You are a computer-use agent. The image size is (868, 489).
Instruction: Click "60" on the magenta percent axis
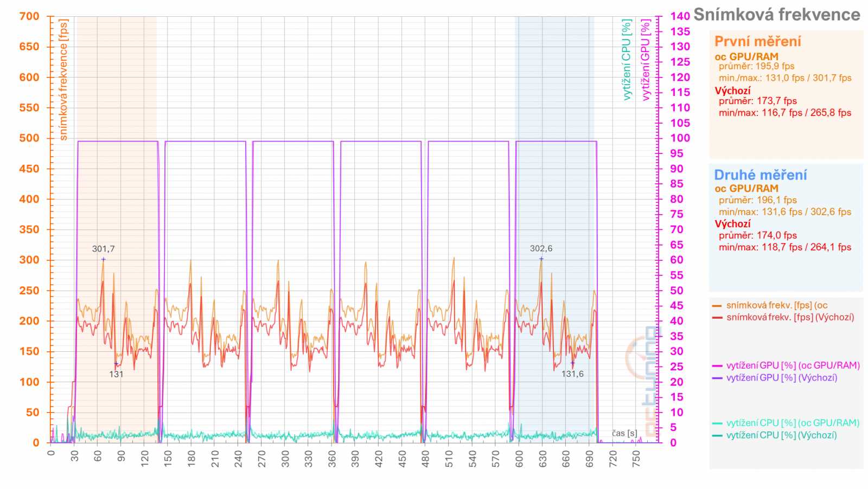[x=676, y=260]
